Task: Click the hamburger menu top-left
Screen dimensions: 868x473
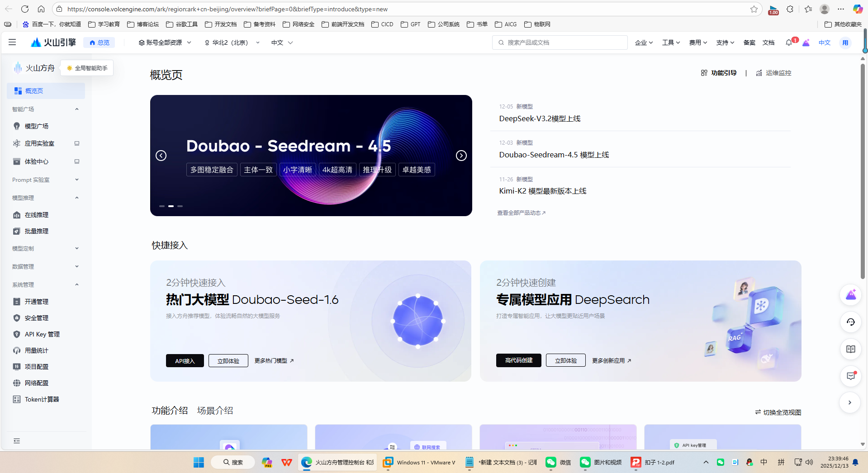Action: coord(12,42)
